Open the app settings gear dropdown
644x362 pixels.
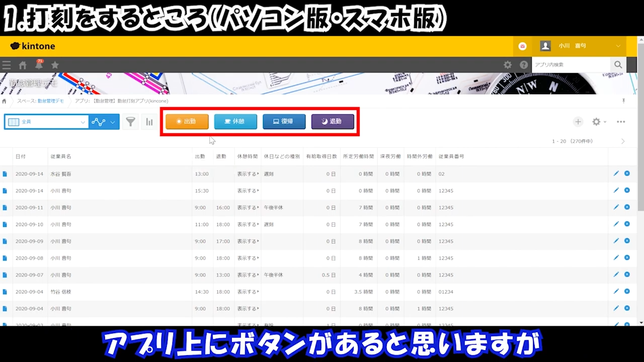pyautogui.click(x=599, y=122)
